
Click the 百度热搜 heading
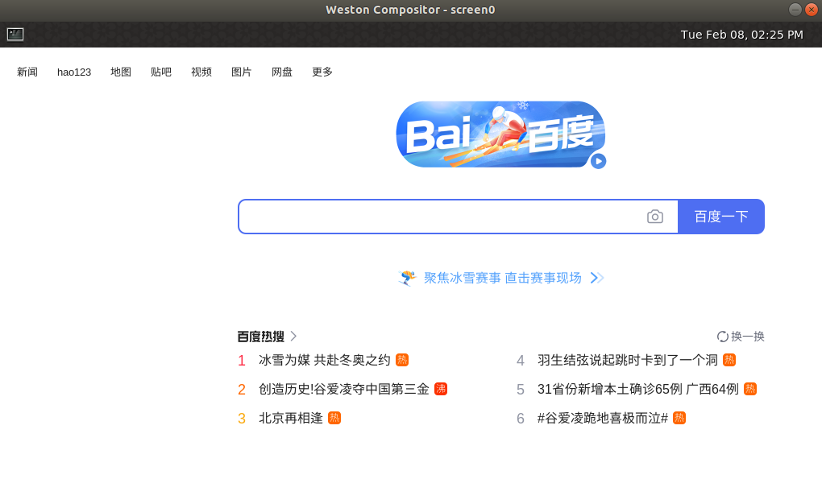(260, 337)
